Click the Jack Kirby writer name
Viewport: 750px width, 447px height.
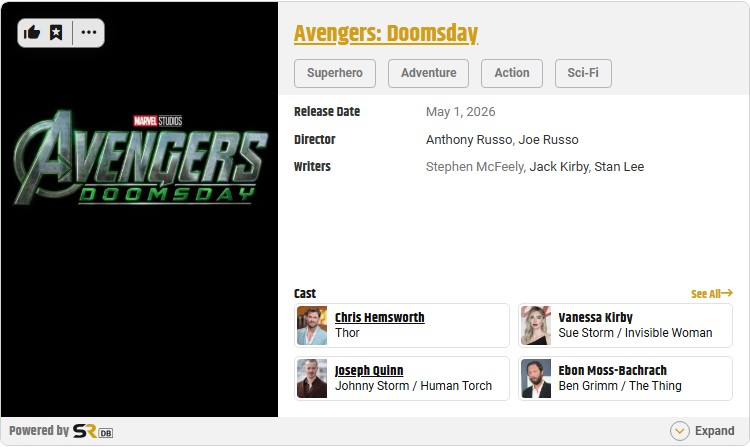click(559, 167)
